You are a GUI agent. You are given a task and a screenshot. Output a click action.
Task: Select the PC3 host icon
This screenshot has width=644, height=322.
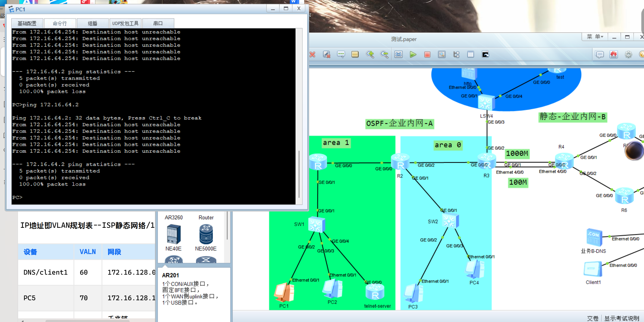pyautogui.click(x=414, y=293)
